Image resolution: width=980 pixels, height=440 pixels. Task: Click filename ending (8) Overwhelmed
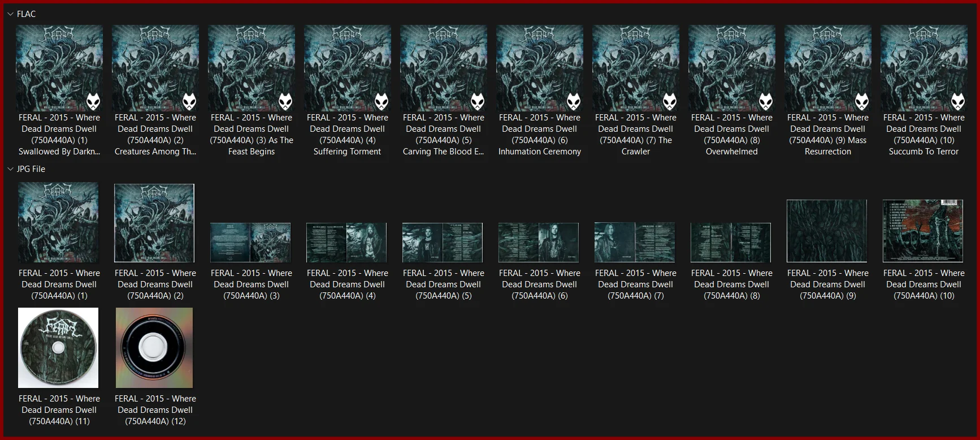[x=732, y=135]
